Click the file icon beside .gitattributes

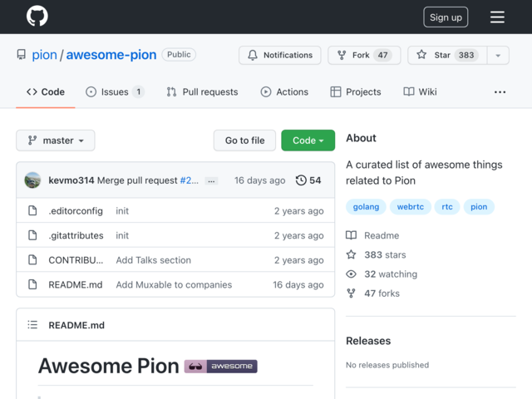pyautogui.click(x=32, y=235)
